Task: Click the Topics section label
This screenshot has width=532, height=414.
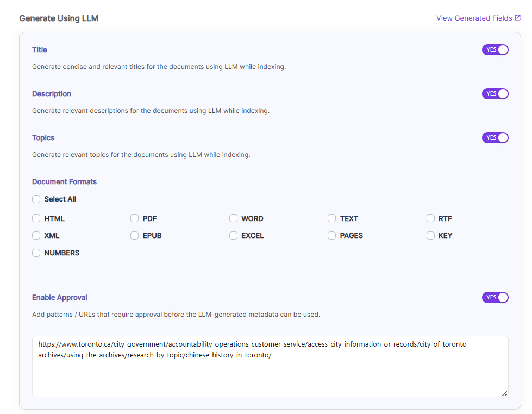Action: 43,138
